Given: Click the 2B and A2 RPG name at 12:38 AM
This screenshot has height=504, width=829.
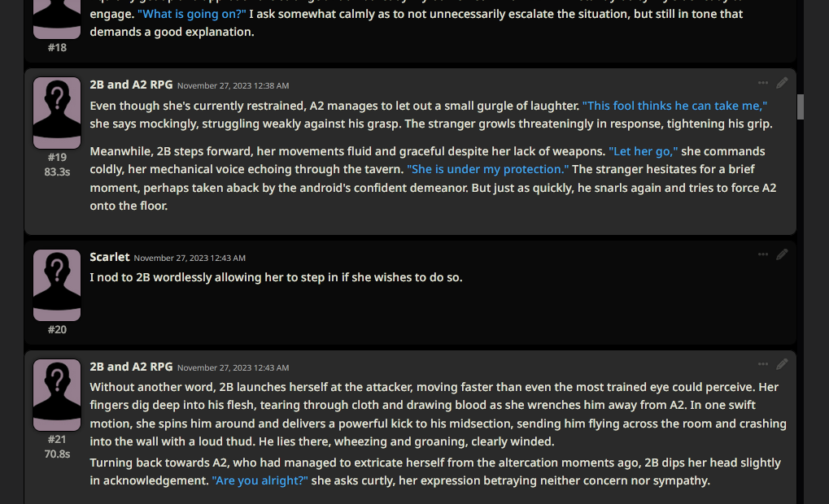Looking at the screenshot, I should (131, 85).
